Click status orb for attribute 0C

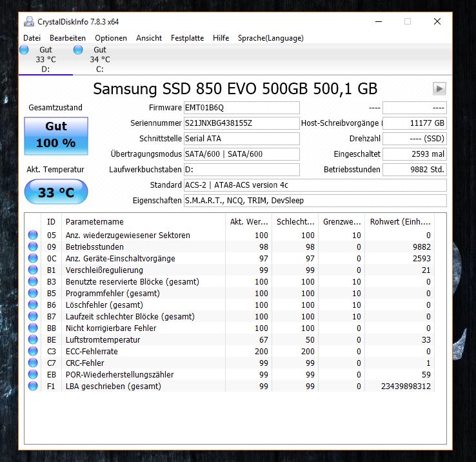[33, 258]
